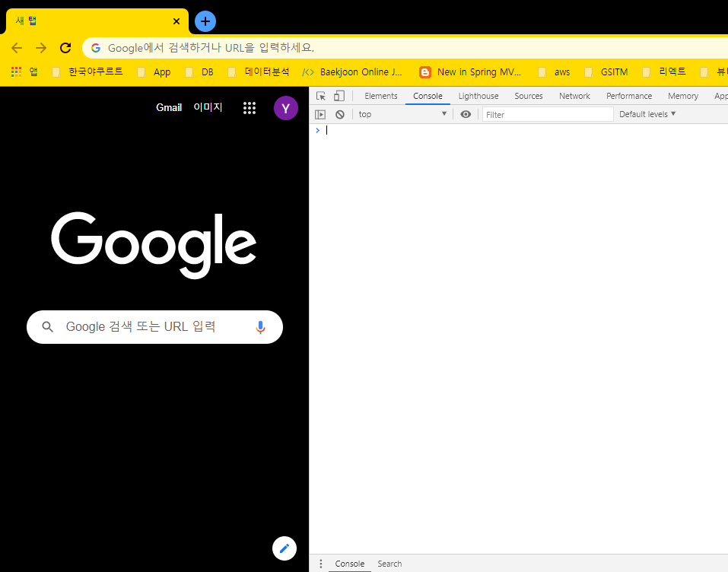Click the 이미지 images link
The width and height of the screenshot is (728, 572).
click(208, 108)
